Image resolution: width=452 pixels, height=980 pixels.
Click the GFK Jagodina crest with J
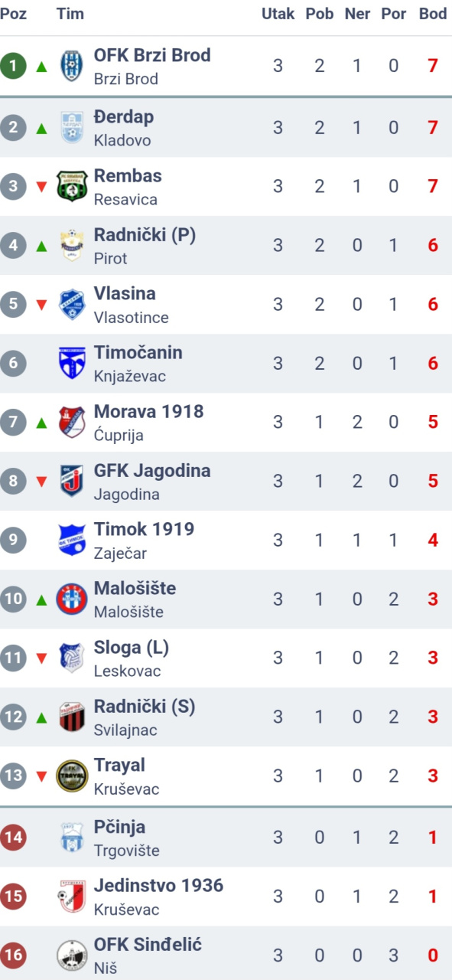[x=72, y=481]
